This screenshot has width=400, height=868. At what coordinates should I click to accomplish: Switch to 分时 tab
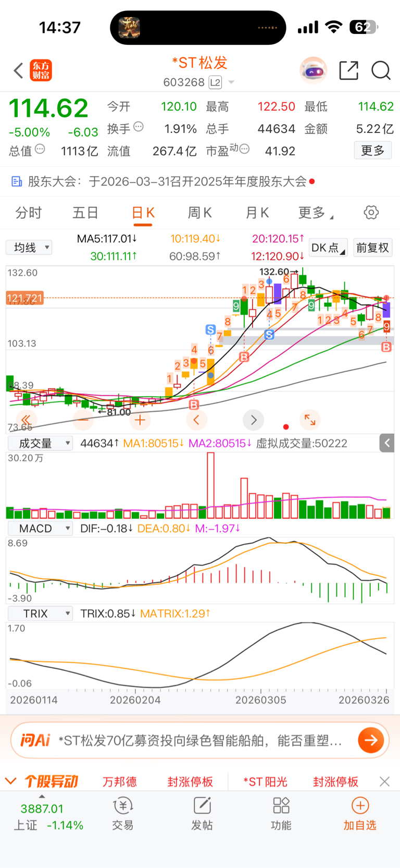(x=29, y=213)
